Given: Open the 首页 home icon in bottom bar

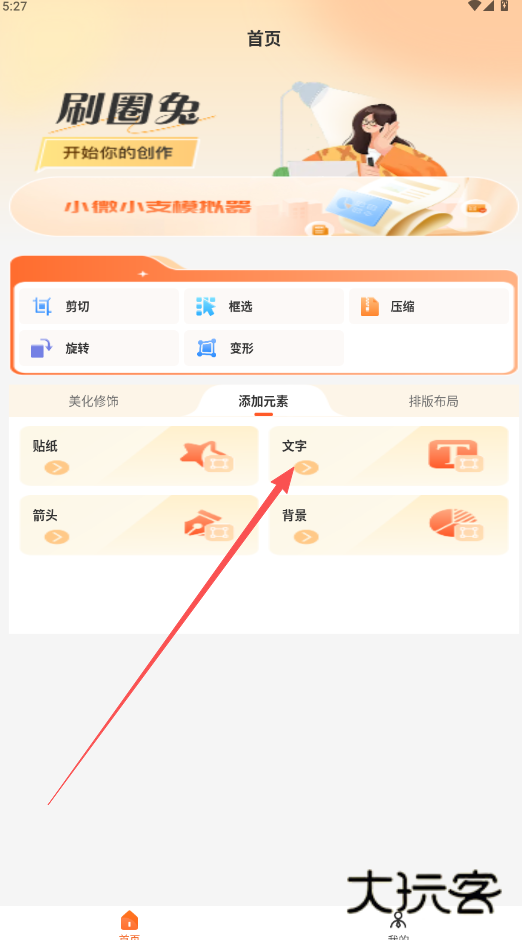Looking at the screenshot, I should pos(129,920).
